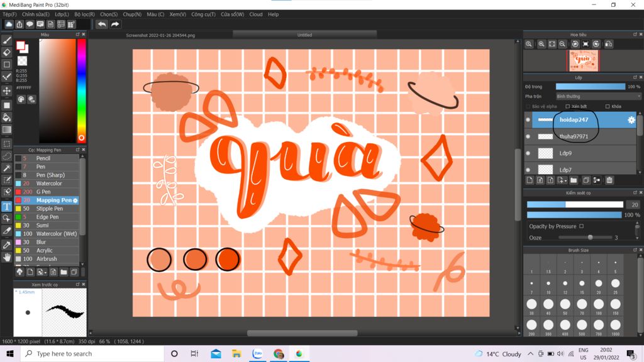Select the G Pen brush

[x=47, y=192]
